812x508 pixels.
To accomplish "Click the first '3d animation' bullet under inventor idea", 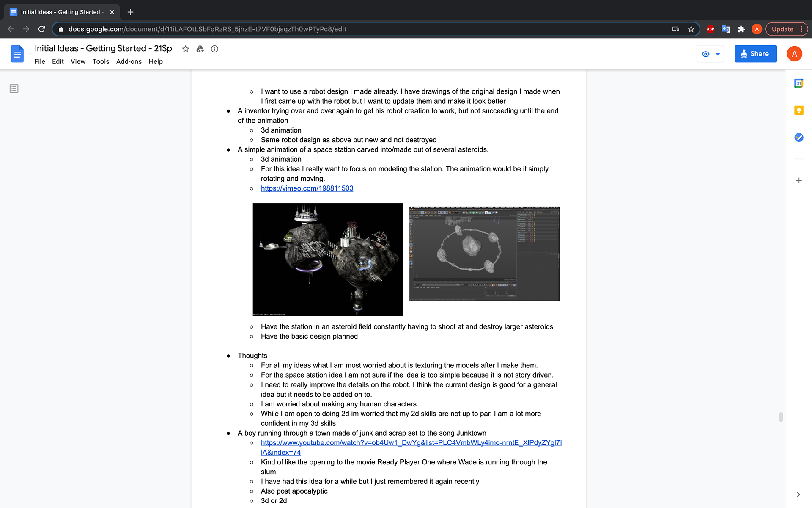I will (281, 130).
